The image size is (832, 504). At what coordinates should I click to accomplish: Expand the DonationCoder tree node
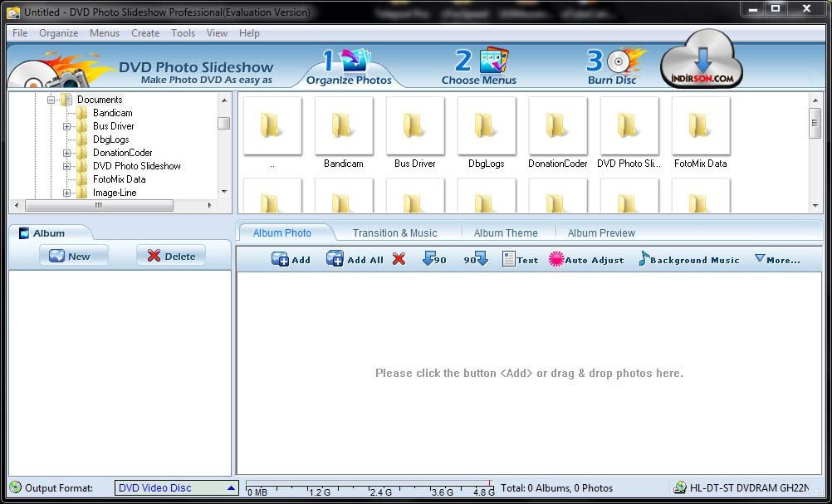coord(67,153)
